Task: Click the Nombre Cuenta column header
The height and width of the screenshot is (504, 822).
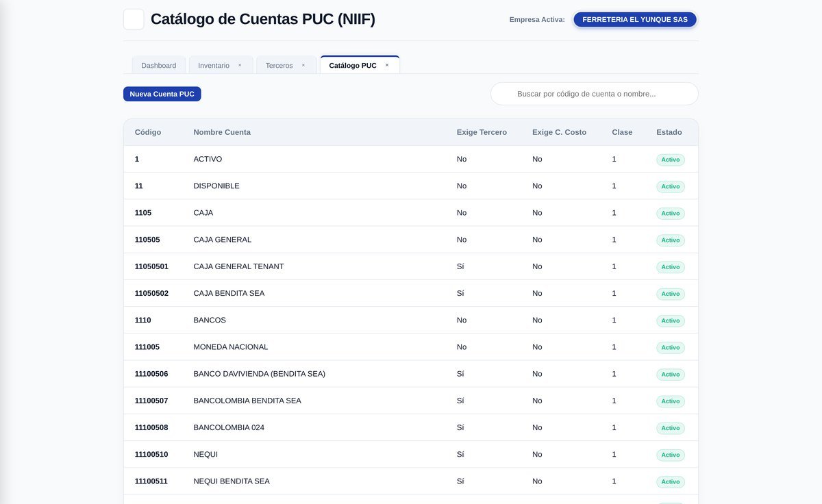Action: (222, 132)
